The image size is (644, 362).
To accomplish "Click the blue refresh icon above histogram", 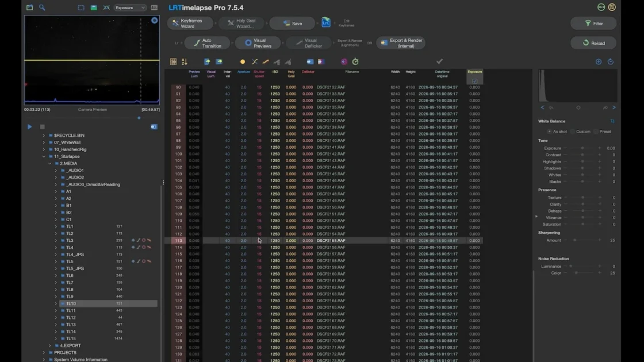I will [x=611, y=61].
